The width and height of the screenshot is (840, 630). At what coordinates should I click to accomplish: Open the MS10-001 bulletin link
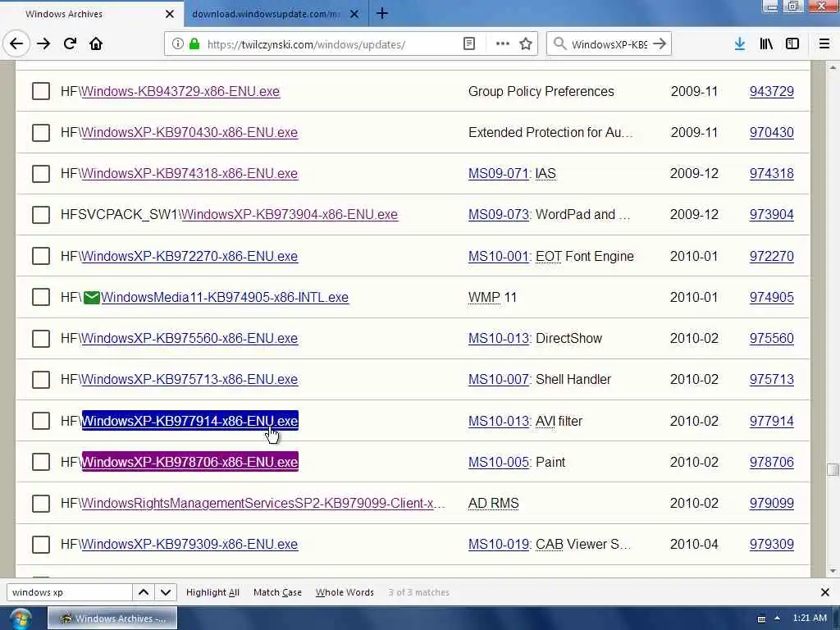pyautogui.click(x=498, y=256)
